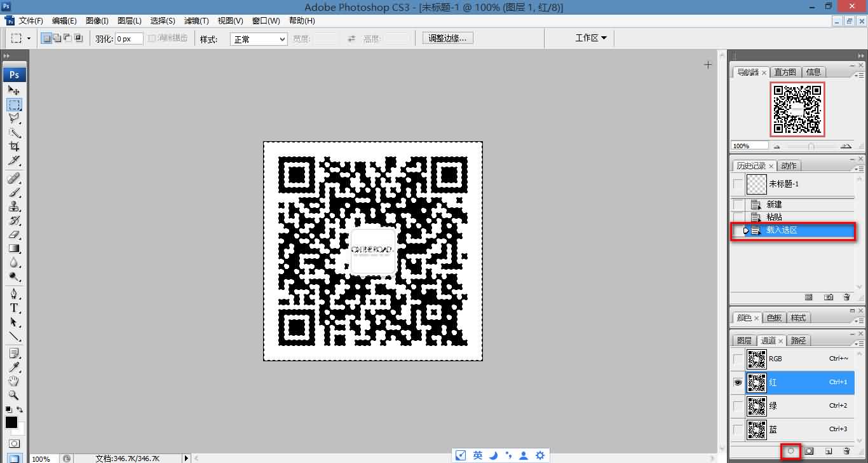This screenshot has height=463, width=868.
Task: Switch to the 动作 tab
Action: [x=789, y=165]
